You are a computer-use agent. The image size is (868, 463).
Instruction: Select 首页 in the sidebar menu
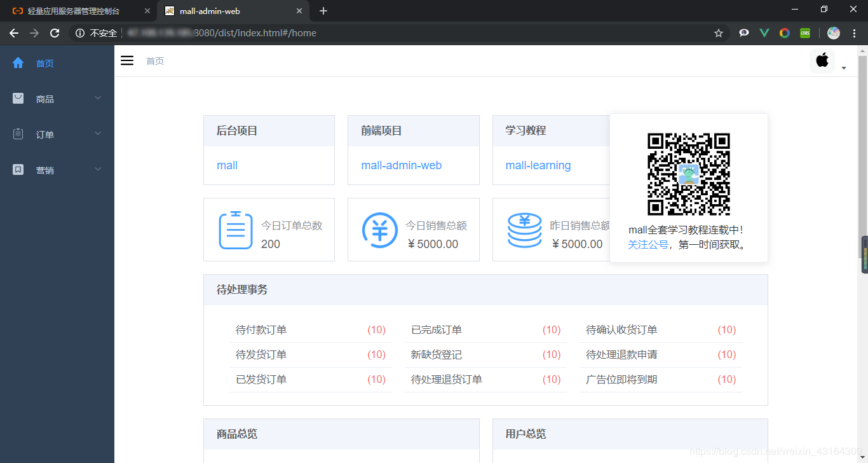click(x=57, y=63)
